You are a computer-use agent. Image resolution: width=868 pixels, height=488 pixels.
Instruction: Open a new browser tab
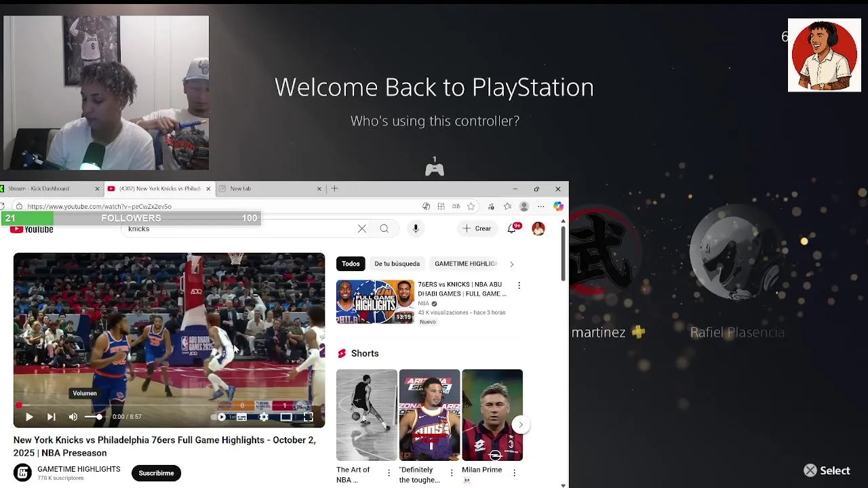point(334,188)
